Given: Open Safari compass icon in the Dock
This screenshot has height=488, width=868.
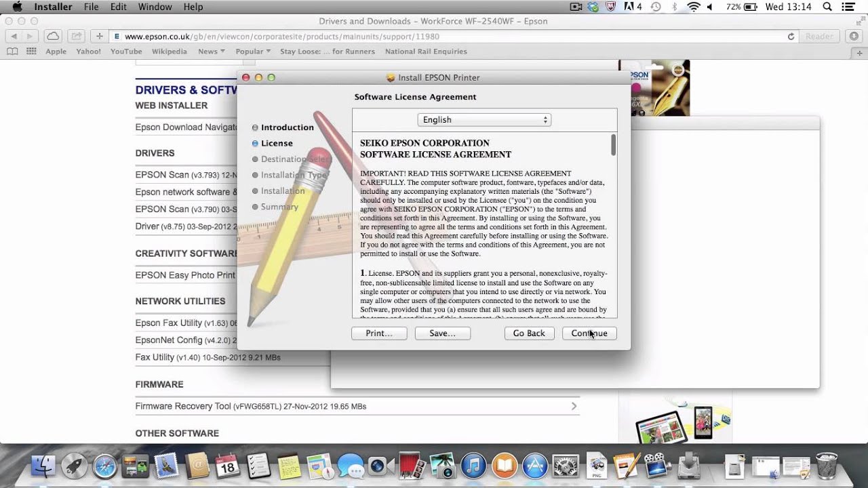Looking at the screenshot, I should 105,466.
